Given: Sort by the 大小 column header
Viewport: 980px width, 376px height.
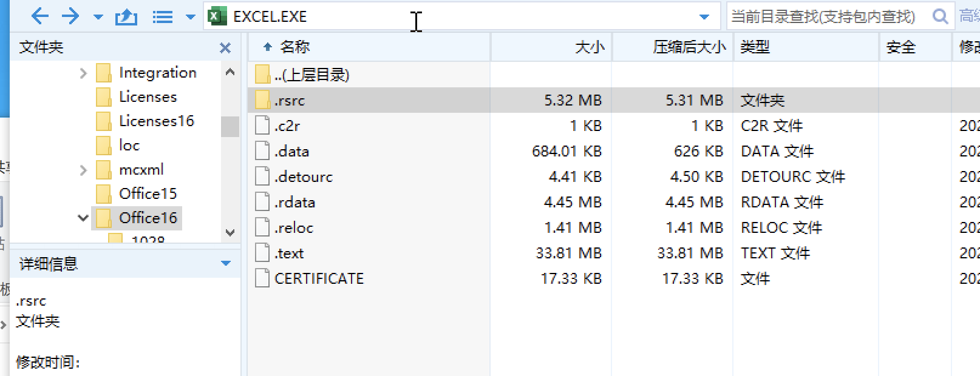Looking at the screenshot, I should tap(551, 47).
